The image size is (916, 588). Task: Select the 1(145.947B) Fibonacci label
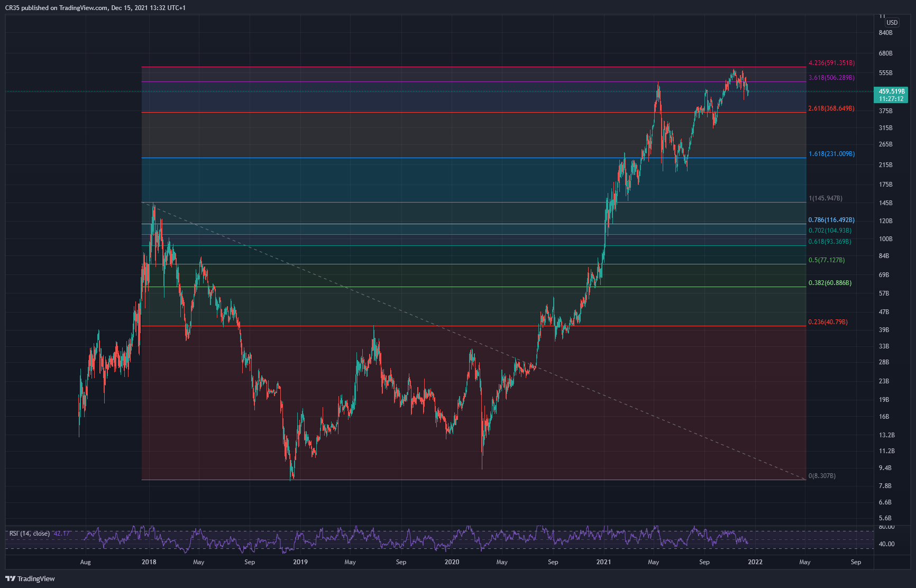[x=826, y=198]
